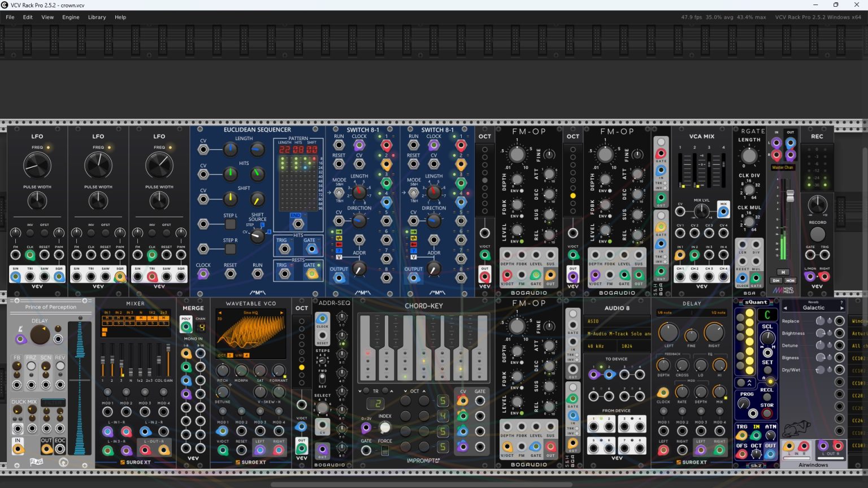The width and height of the screenshot is (868, 488).
Task: Click the previous-effect arrow beside Galactic
Action: click(x=785, y=308)
